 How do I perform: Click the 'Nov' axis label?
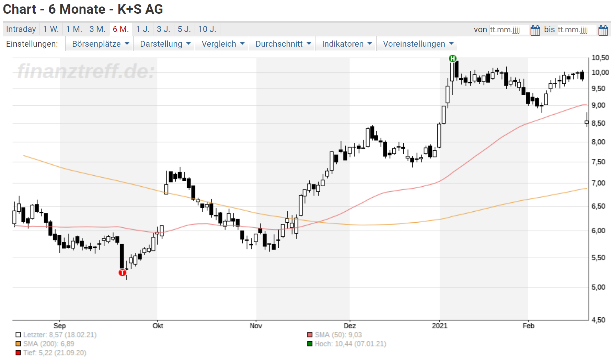click(x=256, y=326)
